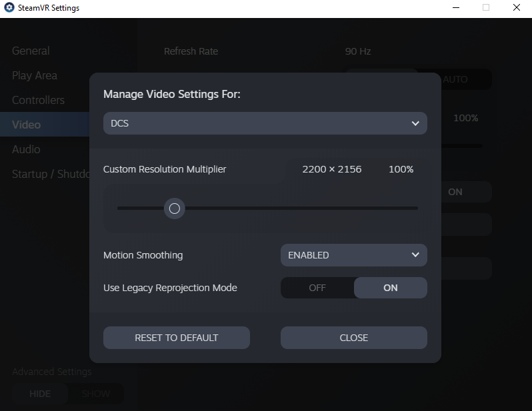Open the DCS application dropdown
532x411 pixels.
265,123
